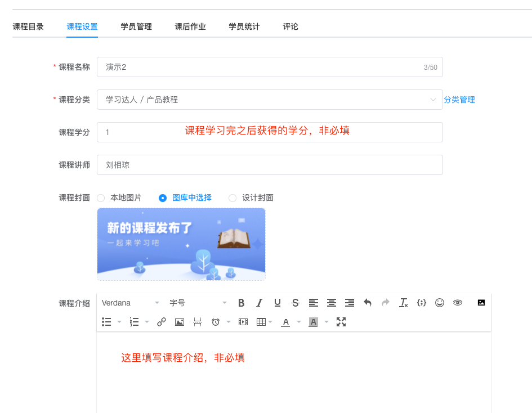The width and height of the screenshot is (532, 413).
Task: Expand the Verdana font family dropdown
Action: [x=131, y=303]
